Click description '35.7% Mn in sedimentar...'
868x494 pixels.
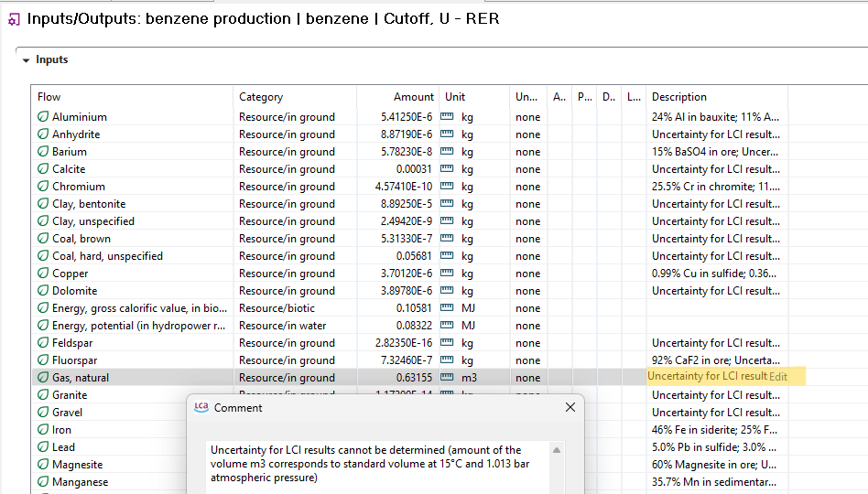pos(714,482)
